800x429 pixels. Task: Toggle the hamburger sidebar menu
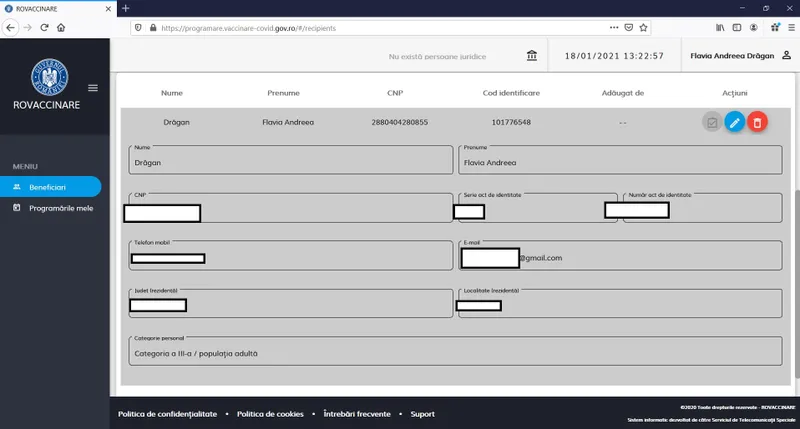pyautogui.click(x=93, y=88)
